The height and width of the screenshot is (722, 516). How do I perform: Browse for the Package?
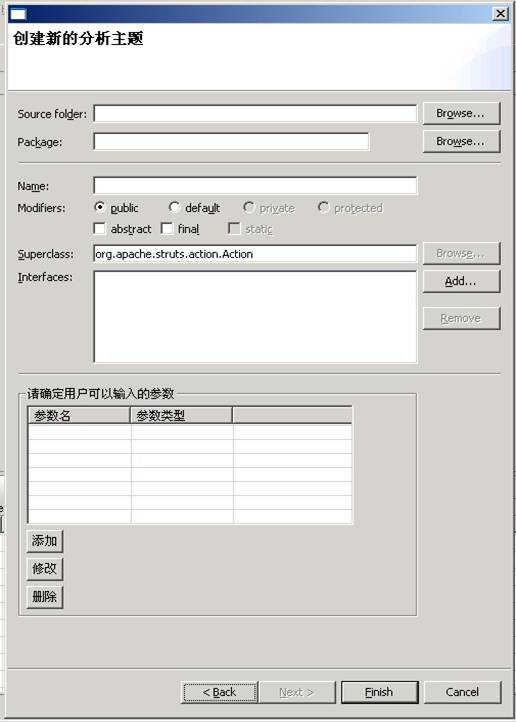click(461, 141)
